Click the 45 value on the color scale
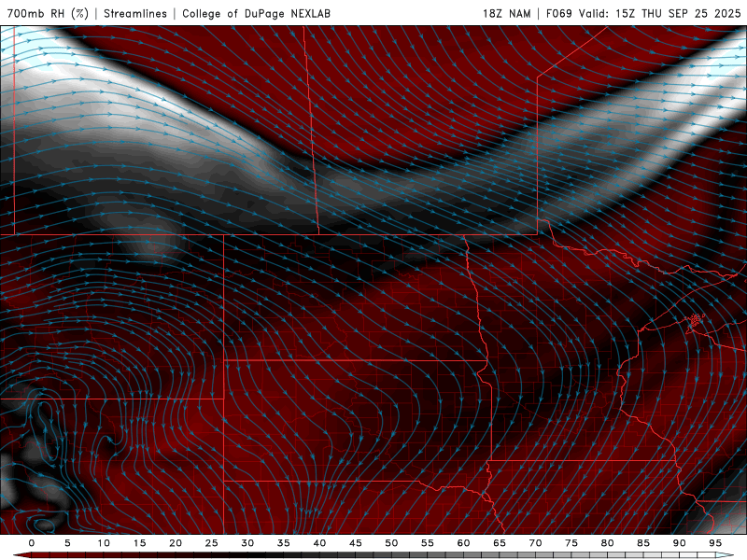The width and height of the screenshot is (747, 560). [x=356, y=543]
